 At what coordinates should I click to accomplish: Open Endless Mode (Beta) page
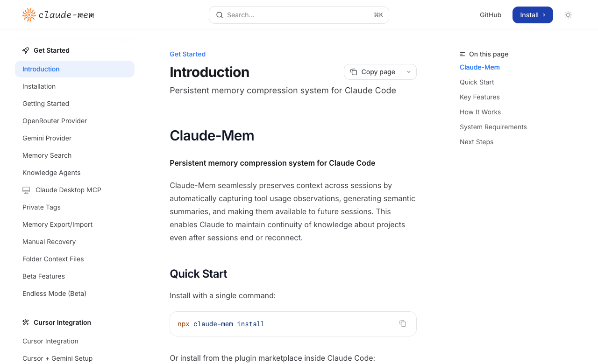point(75,294)
